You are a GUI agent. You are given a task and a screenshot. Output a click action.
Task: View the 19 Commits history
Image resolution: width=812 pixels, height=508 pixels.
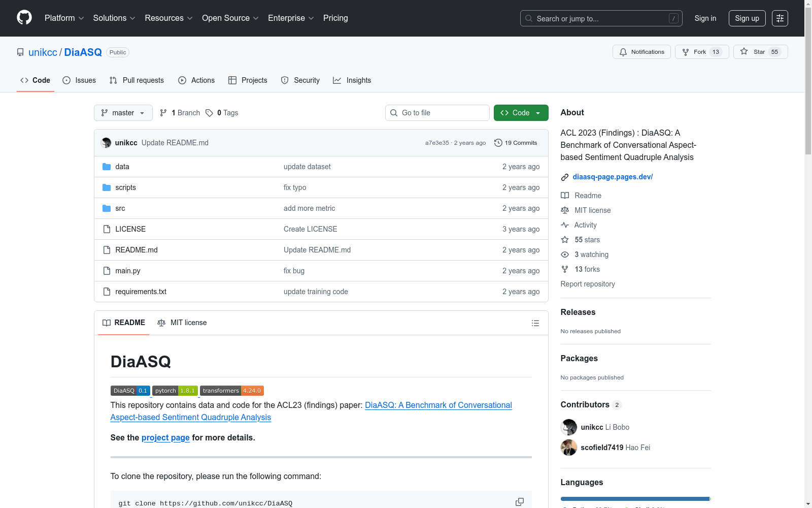pyautogui.click(x=516, y=143)
